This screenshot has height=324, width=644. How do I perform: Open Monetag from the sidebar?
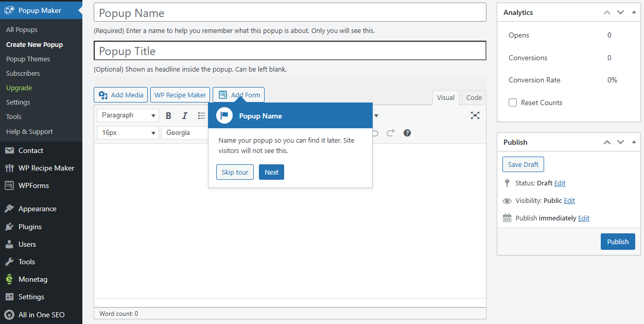click(x=33, y=279)
